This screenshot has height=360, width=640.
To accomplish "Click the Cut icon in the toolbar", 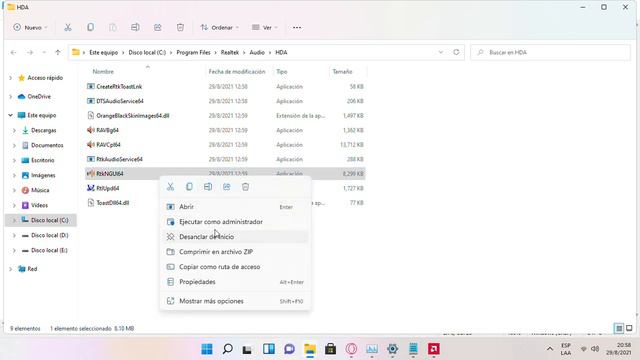I will click(68, 27).
